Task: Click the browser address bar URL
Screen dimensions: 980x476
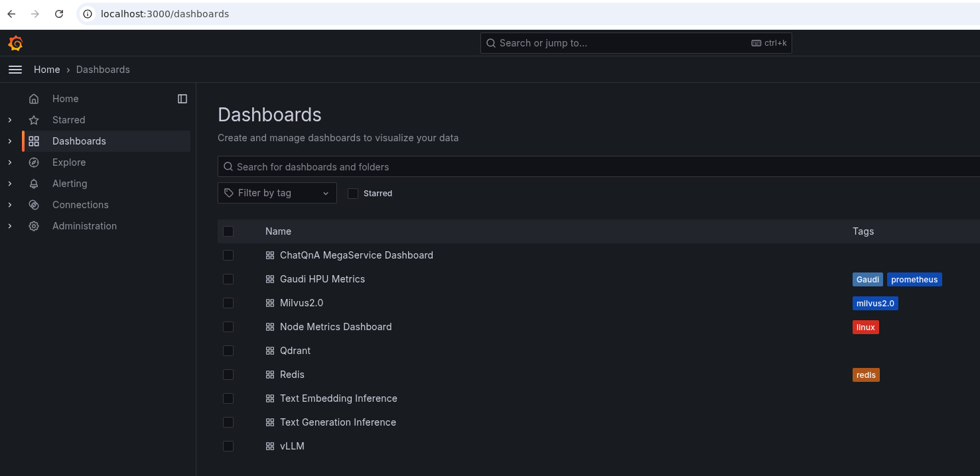Action: coord(165,14)
